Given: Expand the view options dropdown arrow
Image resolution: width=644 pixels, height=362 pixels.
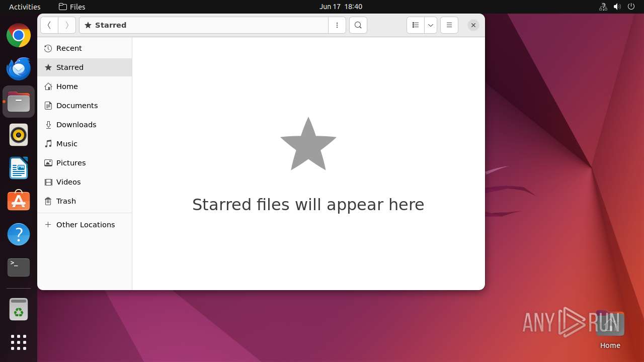Looking at the screenshot, I should pos(431,25).
